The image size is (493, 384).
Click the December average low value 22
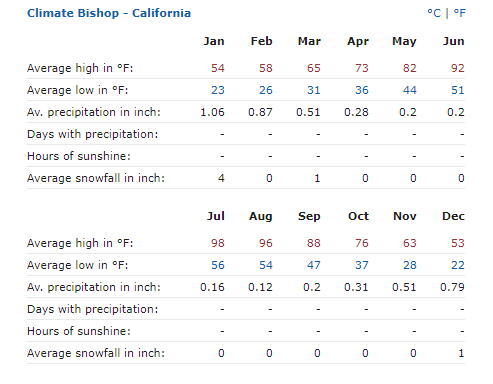(x=458, y=265)
